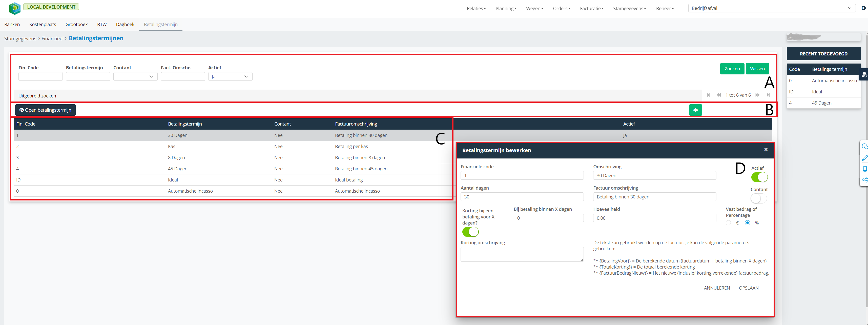
Task: Open the Actief filter dropdown
Action: point(230,76)
